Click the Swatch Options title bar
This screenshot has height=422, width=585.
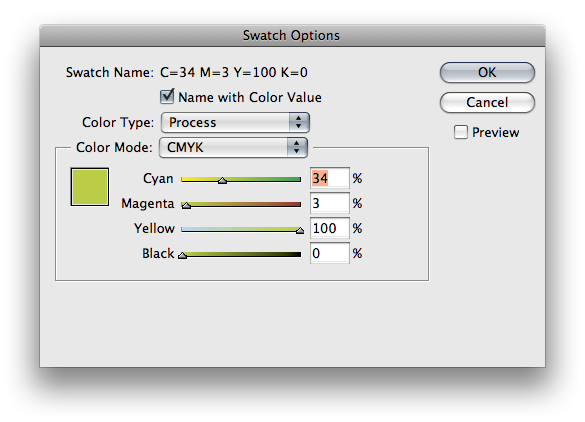[x=292, y=36]
